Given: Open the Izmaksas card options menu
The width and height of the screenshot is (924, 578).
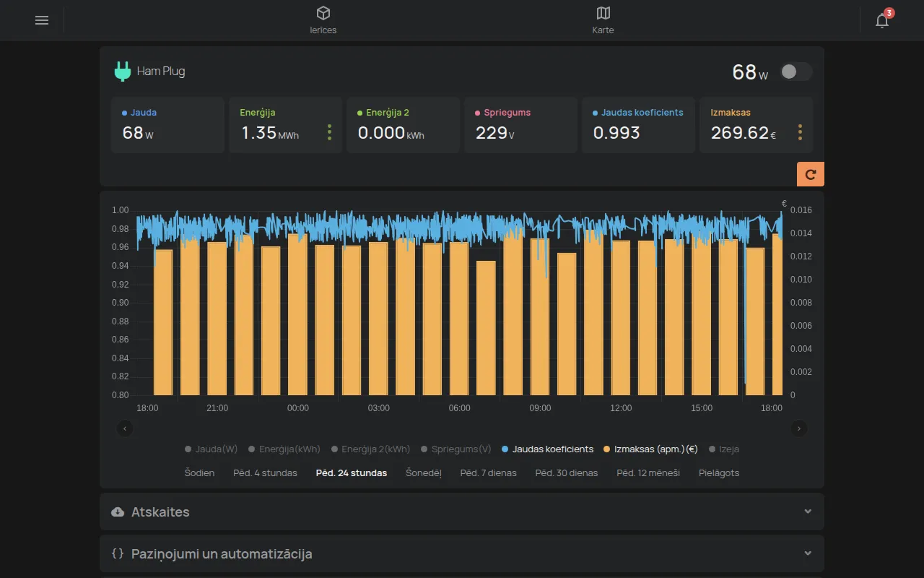Looking at the screenshot, I should 800,132.
